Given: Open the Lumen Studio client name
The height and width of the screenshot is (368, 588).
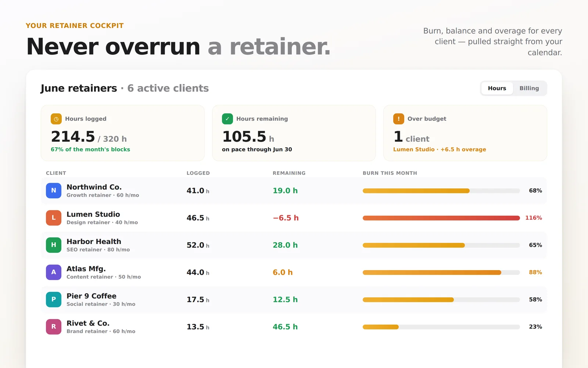Looking at the screenshot, I should point(93,214).
